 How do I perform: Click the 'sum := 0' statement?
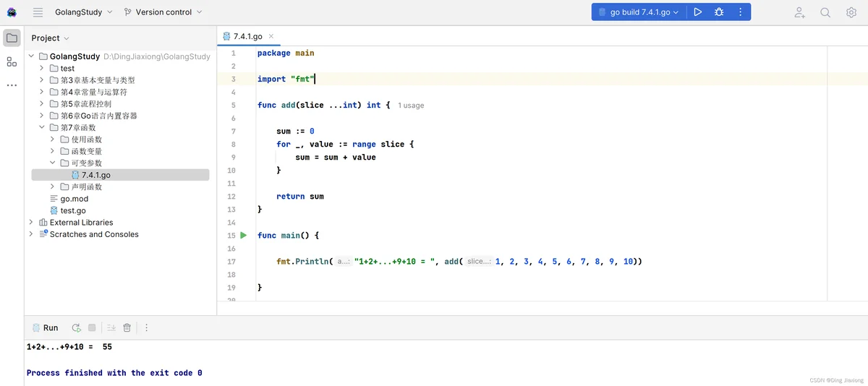(295, 132)
